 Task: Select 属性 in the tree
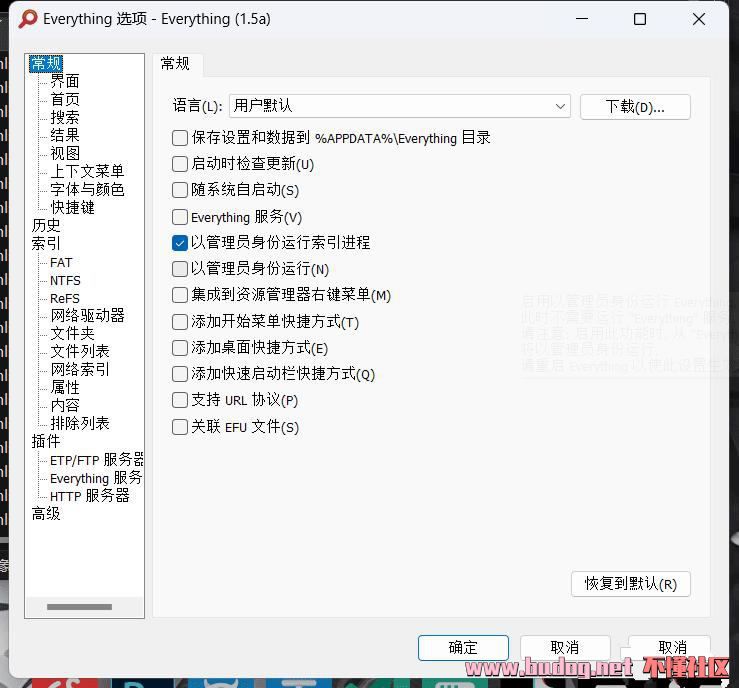pyautogui.click(x=65, y=387)
